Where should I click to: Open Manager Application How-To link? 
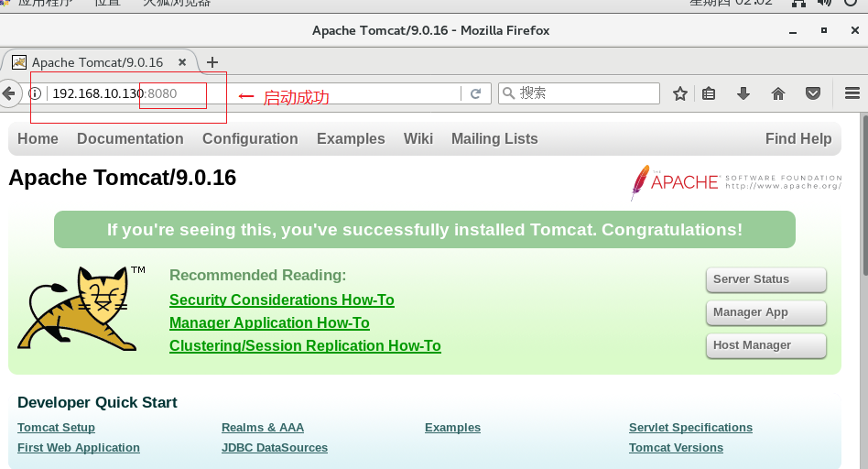pos(269,322)
